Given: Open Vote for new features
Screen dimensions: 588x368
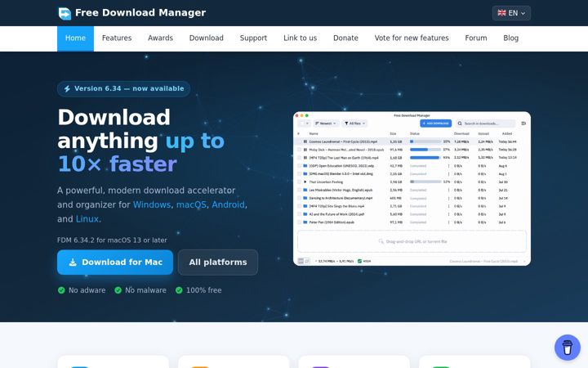Looking at the screenshot, I should coord(412,38).
